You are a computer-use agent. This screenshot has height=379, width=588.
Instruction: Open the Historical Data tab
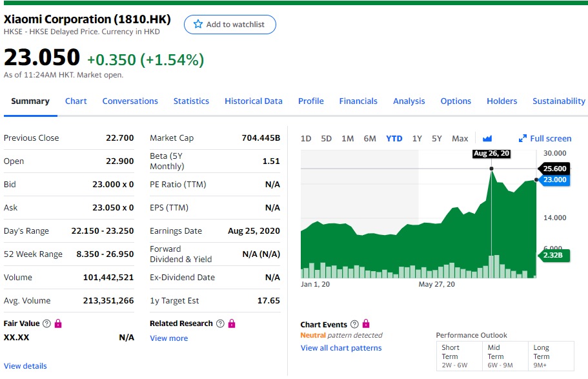pos(253,101)
